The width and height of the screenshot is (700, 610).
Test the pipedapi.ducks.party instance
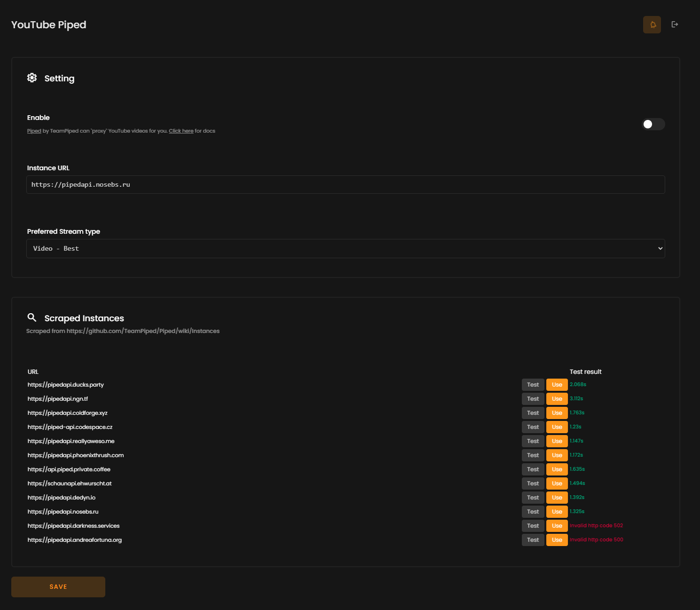coord(533,385)
